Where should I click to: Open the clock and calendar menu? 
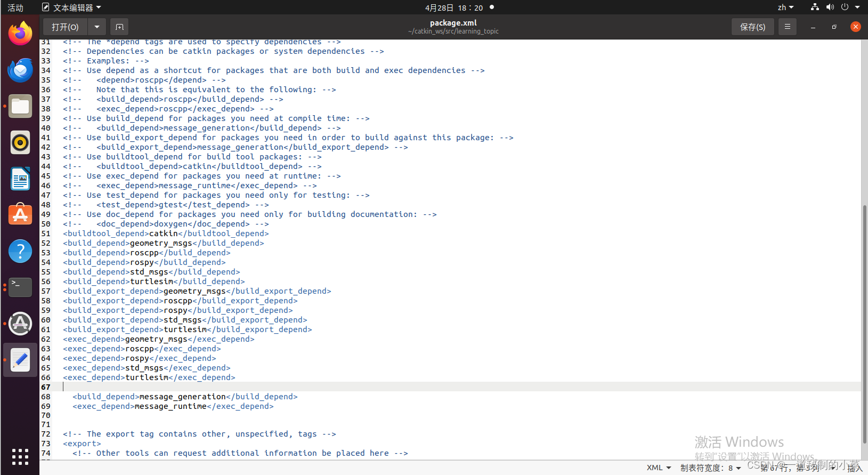[454, 7]
